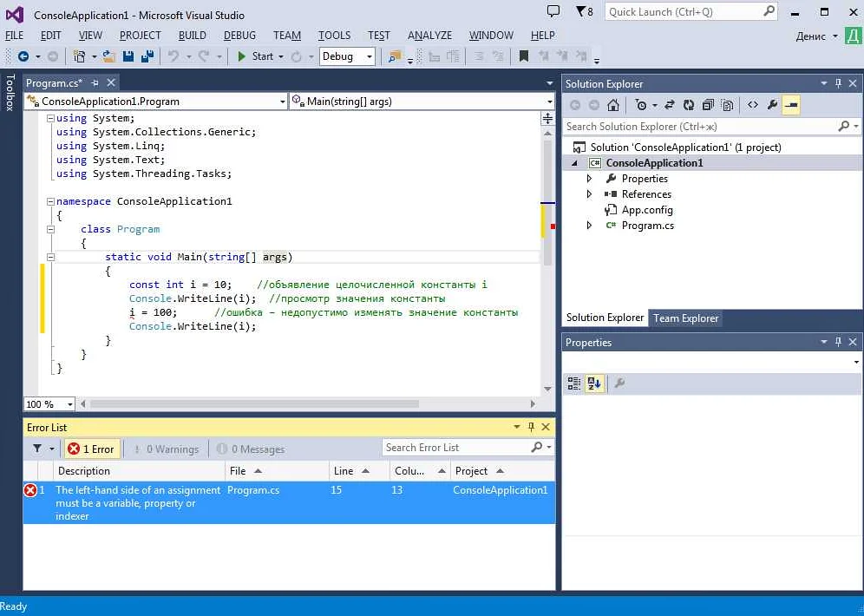Click the Home icon in Solution Explorer
This screenshot has width=864, height=616.
pyautogui.click(x=613, y=105)
